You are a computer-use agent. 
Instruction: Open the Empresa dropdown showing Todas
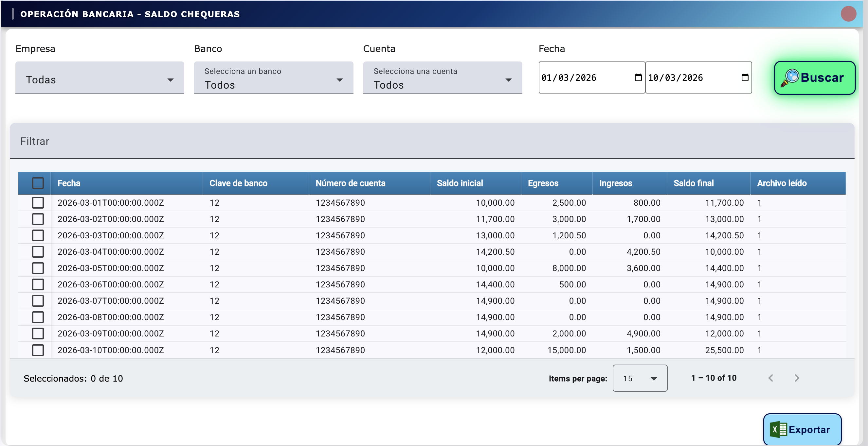(99, 78)
